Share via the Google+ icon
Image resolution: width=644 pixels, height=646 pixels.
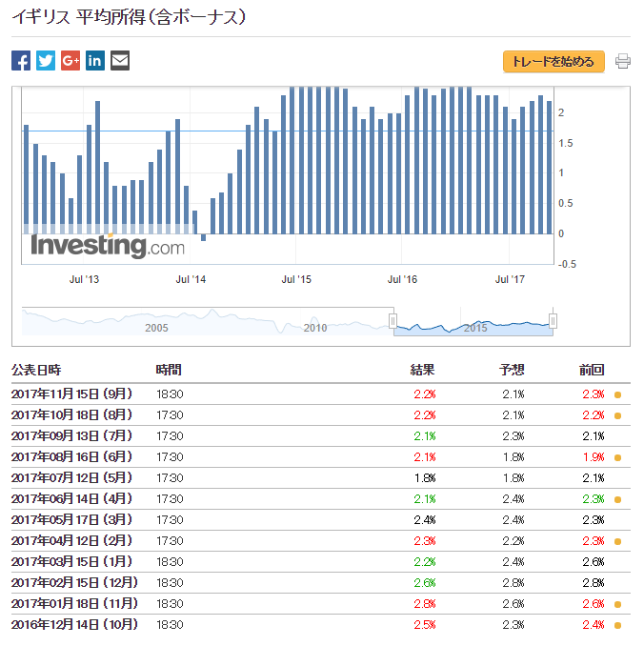[70, 61]
